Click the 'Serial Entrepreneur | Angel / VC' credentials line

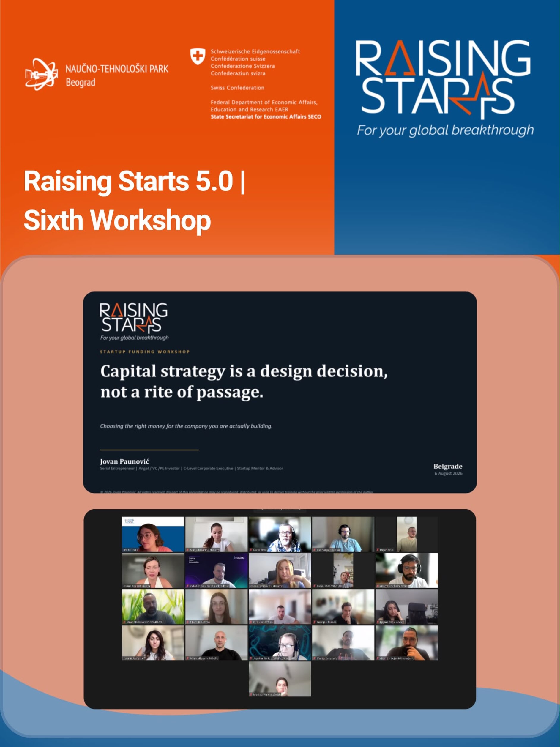pyautogui.click(x=191, y=468)
